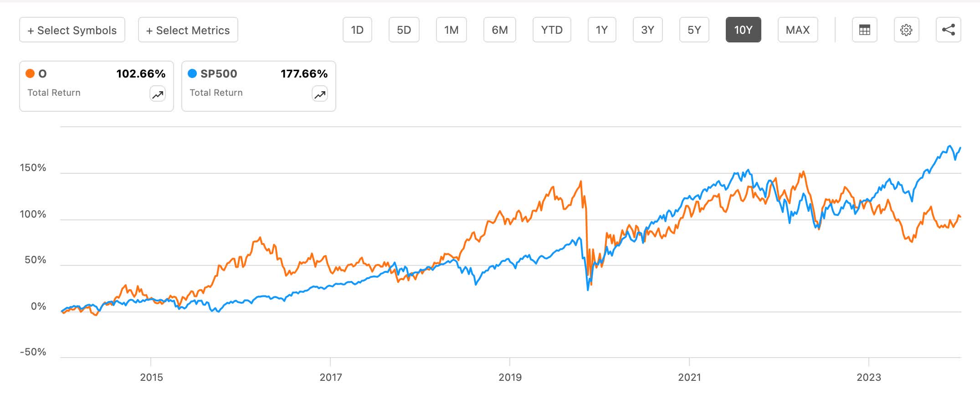This screenshot has width=980, height=405.
Task: Switch to the 3Y view
Action: click(647, 30)
